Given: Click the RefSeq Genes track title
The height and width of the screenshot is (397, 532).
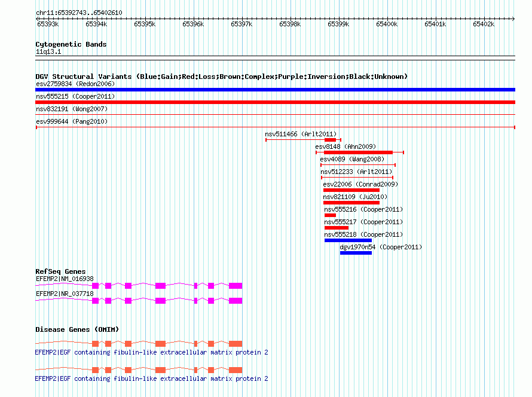Looking at the screenshot, I should pyautogui.click(x=60, y=271).
